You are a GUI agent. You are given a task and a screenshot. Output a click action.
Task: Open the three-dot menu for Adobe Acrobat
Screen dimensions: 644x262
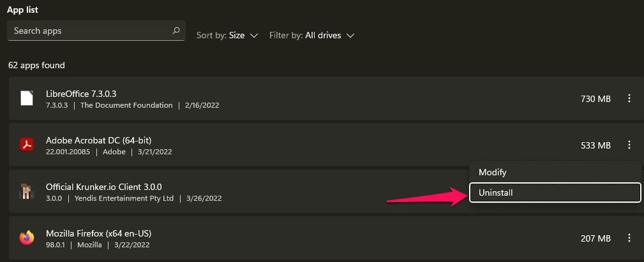[x=629, y=145]
